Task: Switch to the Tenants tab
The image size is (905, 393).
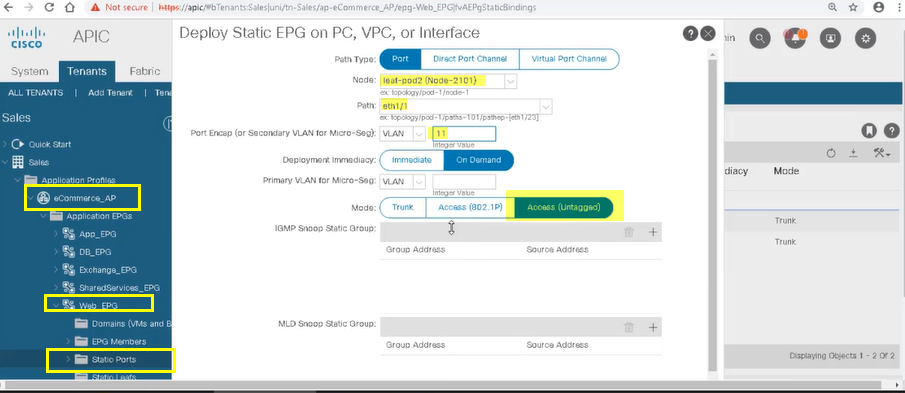Action: (87, 72)
